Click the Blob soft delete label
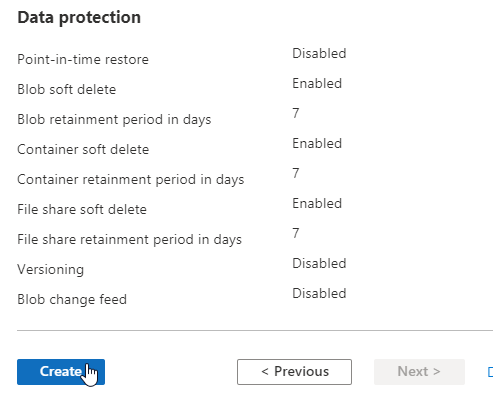Screen dimensions: 493x410 click(67, 89)
